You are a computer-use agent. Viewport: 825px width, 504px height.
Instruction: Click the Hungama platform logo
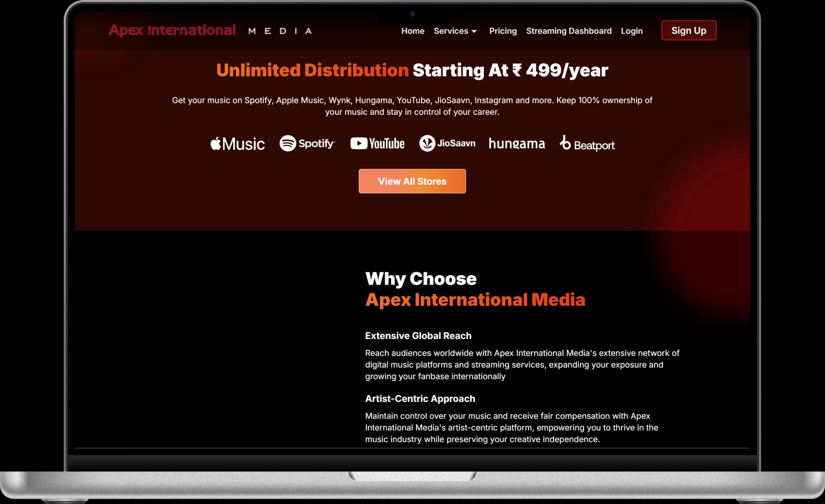point(517,144)
